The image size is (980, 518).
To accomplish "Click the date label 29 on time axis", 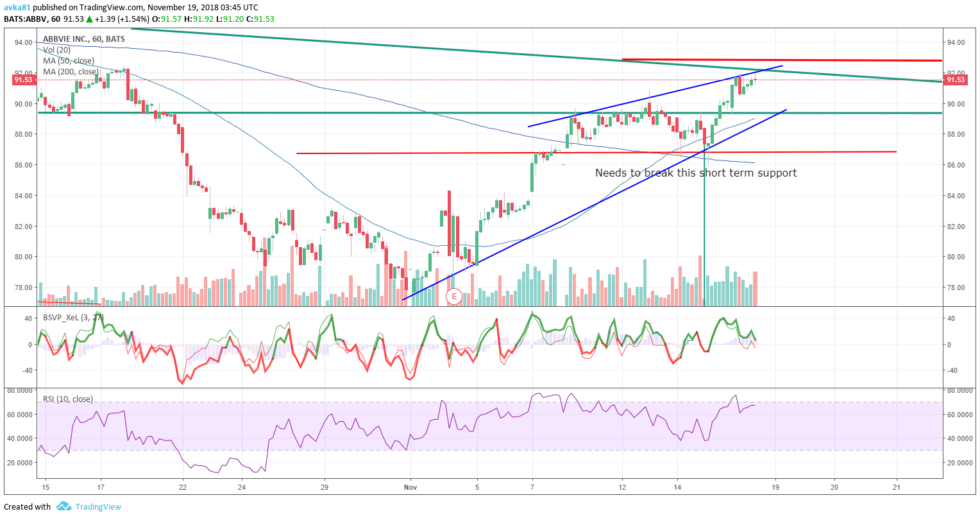I will (x=325, y=487).
